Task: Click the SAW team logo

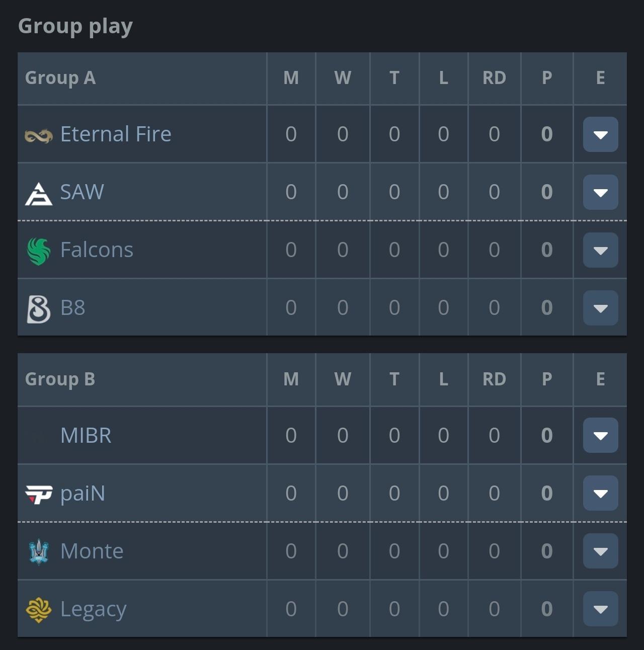Action: coord(39,193)
